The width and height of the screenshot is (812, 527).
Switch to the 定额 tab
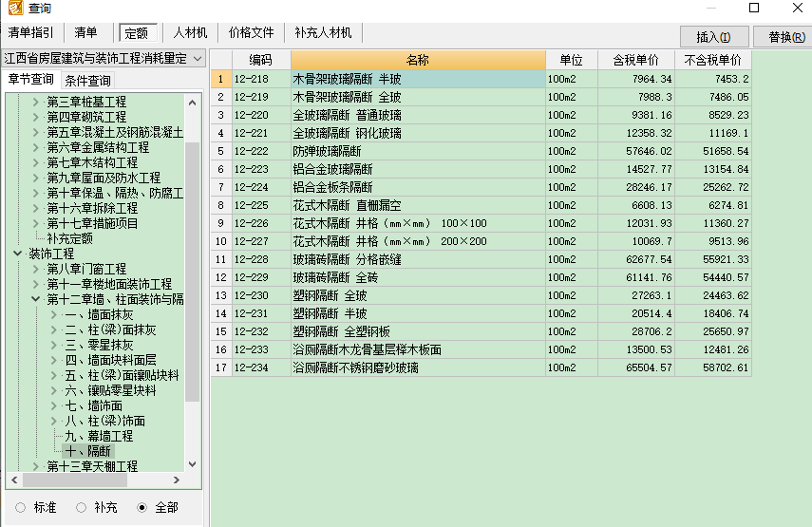click(136, 33)
